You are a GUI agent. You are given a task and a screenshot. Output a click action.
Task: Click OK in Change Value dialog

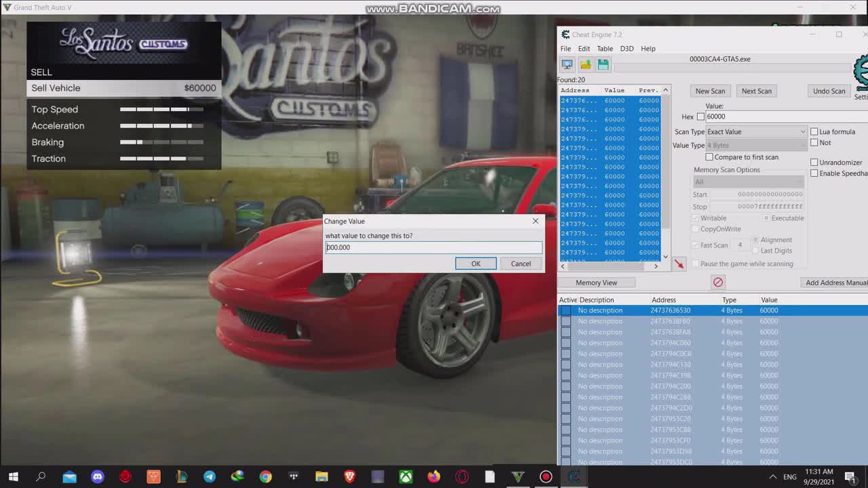point(475,264)
